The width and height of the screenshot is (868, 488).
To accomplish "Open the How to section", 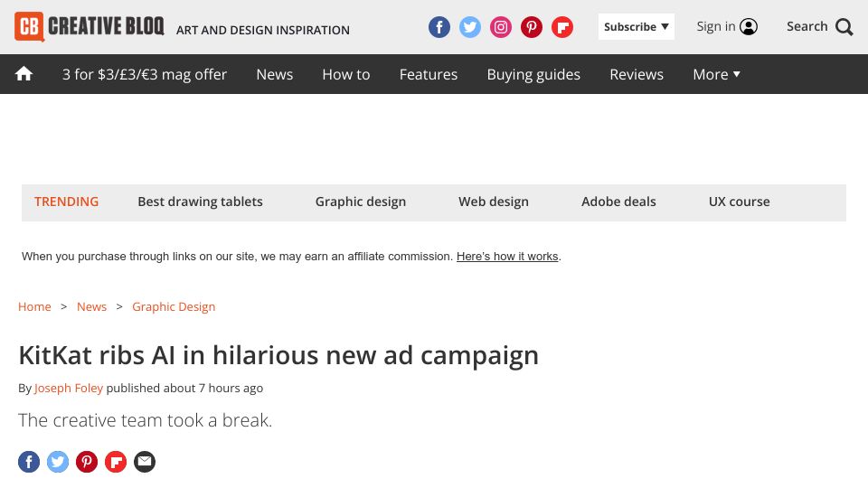I will pos(346,74).
